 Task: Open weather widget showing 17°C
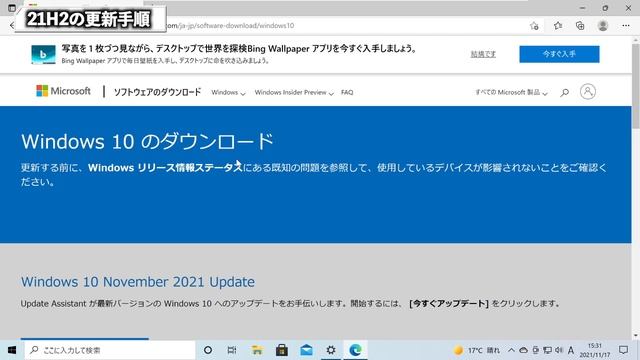(477, 350)
